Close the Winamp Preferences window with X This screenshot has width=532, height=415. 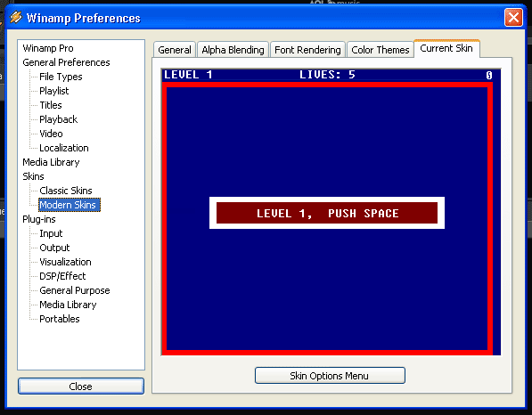click(513, 17)
